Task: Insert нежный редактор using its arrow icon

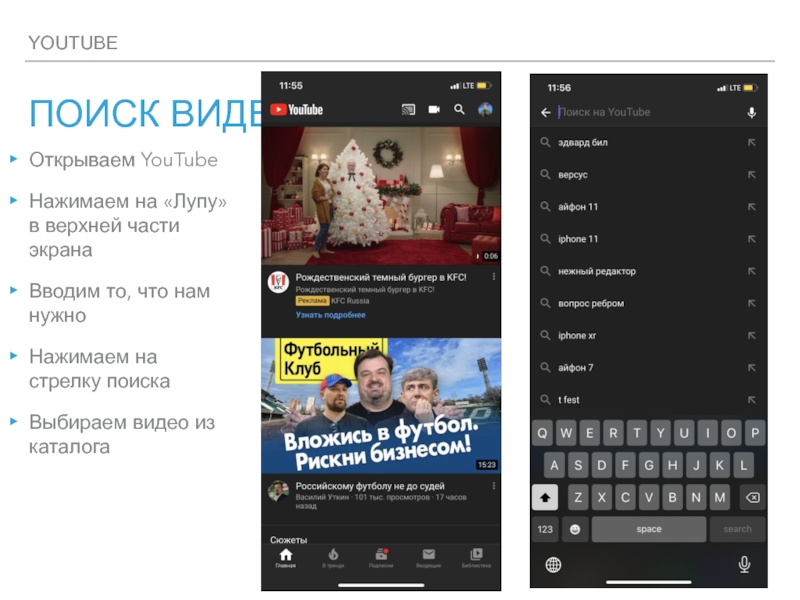Action: [x=752, y=271]
